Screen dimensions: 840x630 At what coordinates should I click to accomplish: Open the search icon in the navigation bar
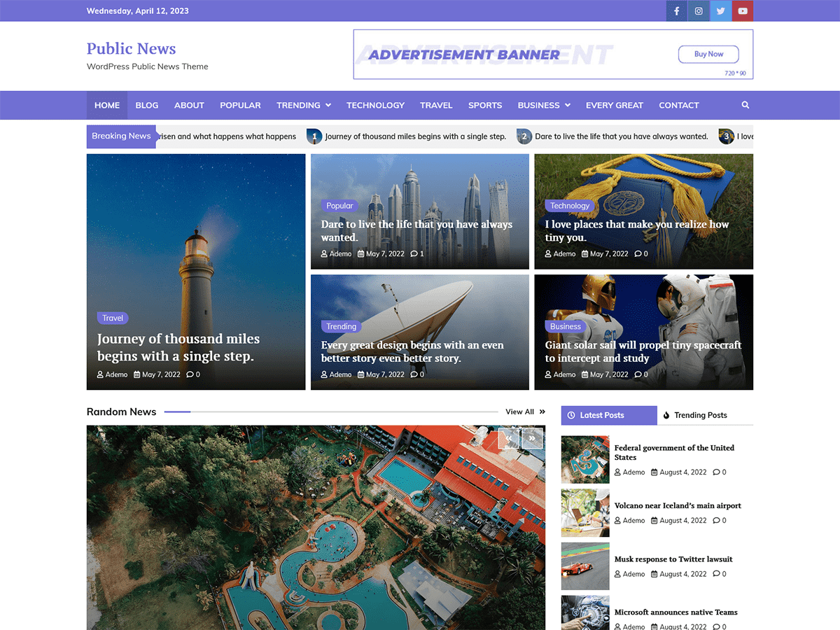point(745,105)
